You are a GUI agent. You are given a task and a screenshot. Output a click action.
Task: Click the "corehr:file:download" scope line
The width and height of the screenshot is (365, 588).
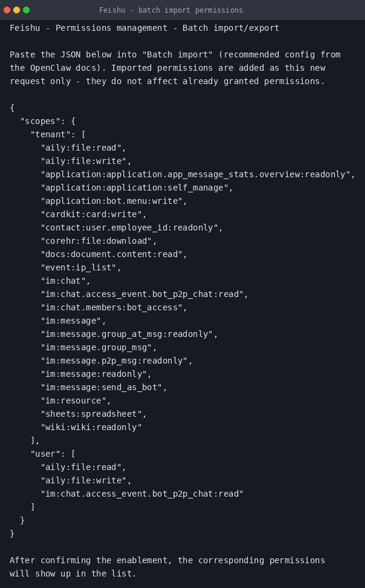click(99, 241)
